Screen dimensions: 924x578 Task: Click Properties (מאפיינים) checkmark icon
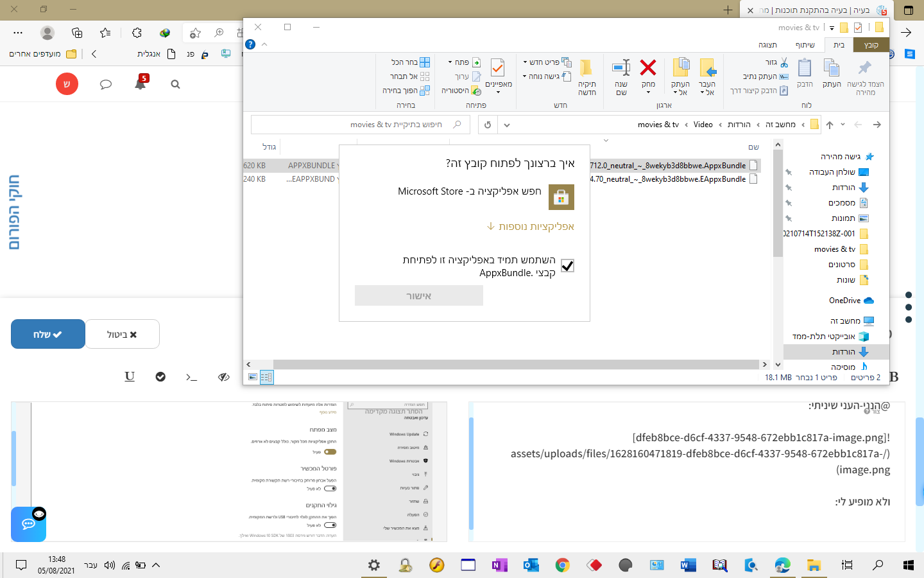498,73
